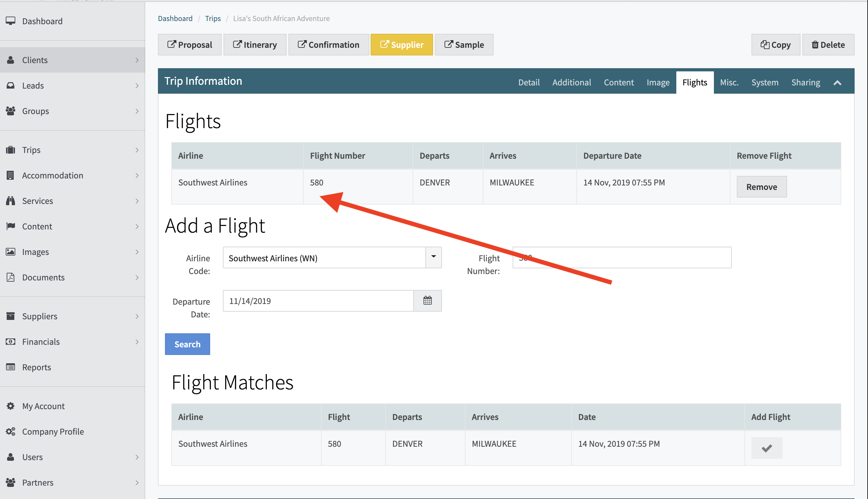868x499 pixels.
Task: Expand the Financials submenu chevron
Action: (x=137, y=342)
